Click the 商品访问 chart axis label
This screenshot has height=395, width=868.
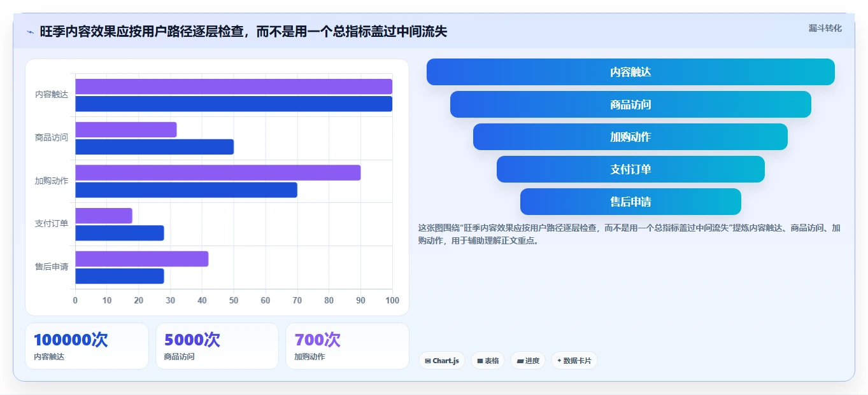(52, 137)
